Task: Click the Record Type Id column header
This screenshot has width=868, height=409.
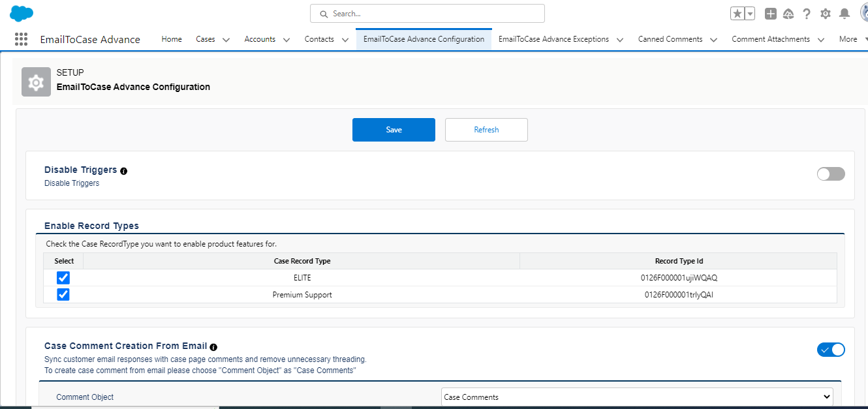Action: click(x=679, y=261)
